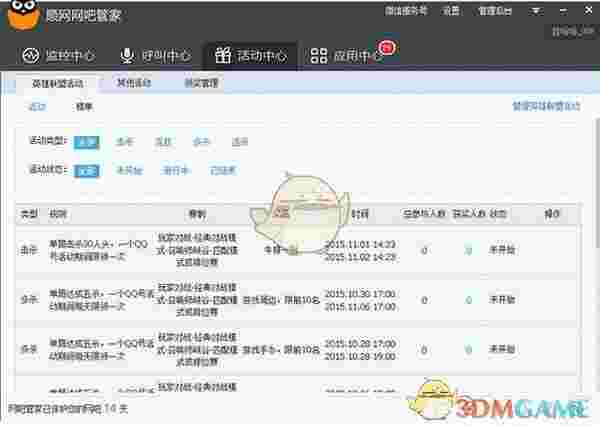Select the 榜单 sub-view

(84, 107)
